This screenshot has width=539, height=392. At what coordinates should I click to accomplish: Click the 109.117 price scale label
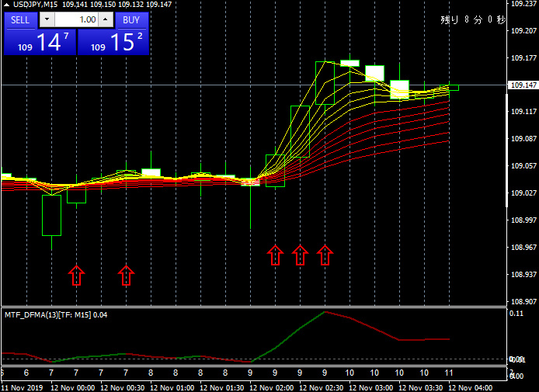point(523,112)
